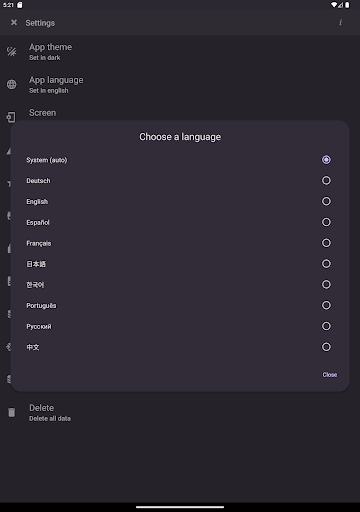Viewport: 360px width, 512px height.
Task: Select System (auto) radio button
Action: click(326, 160)
